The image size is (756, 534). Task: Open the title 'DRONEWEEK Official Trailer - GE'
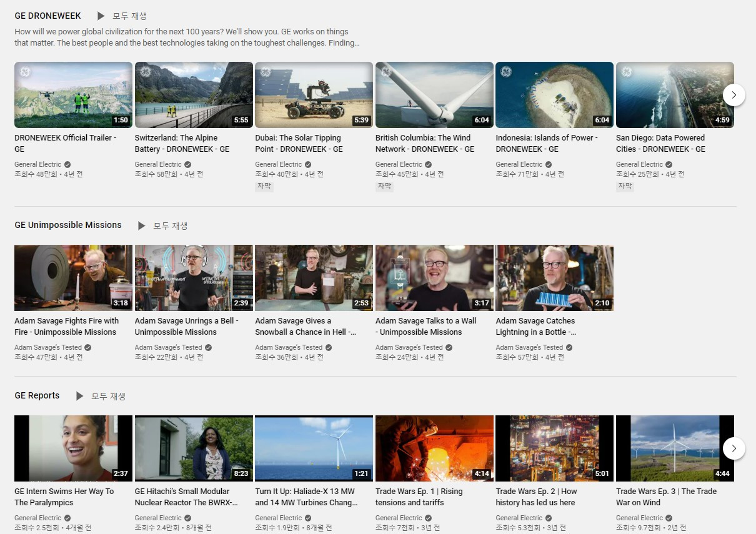tap(65, 144)
